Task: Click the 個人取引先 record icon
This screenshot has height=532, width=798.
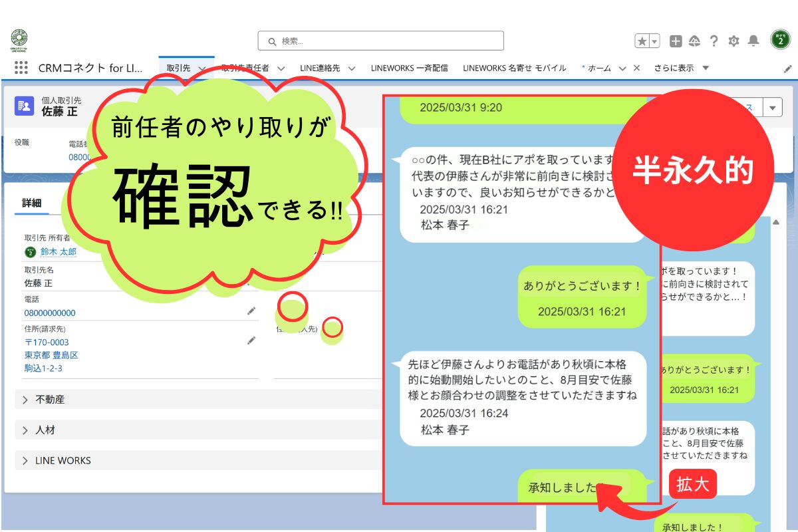Action: (x=25, y=106)
